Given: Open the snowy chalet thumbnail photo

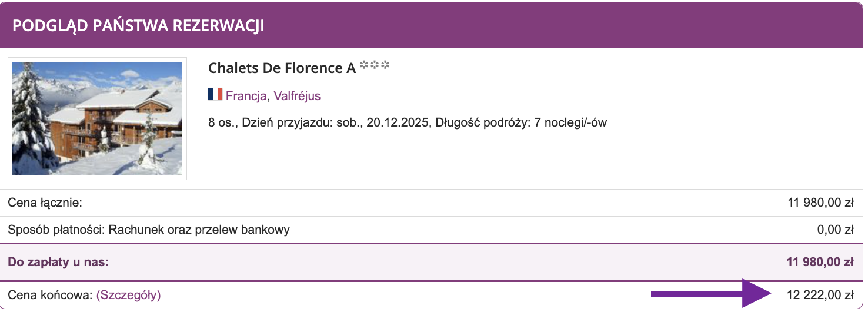Looking at the screenshot, I should tap(97, 118).
